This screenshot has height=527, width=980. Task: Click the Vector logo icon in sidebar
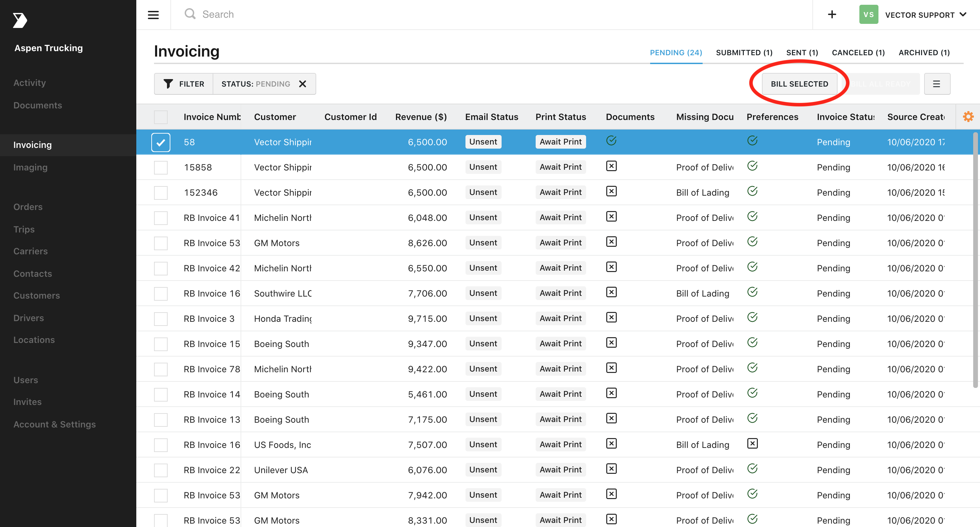tap(20, 20)
